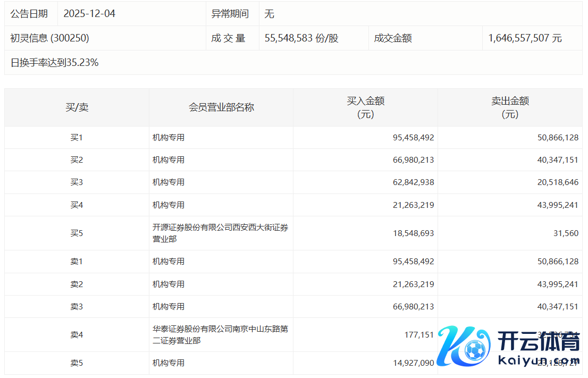Image resolution: width=588 pixels, height=378 pixels.
Task: Click 机构专用 in the 买3 row
Action: click(169, 182)
